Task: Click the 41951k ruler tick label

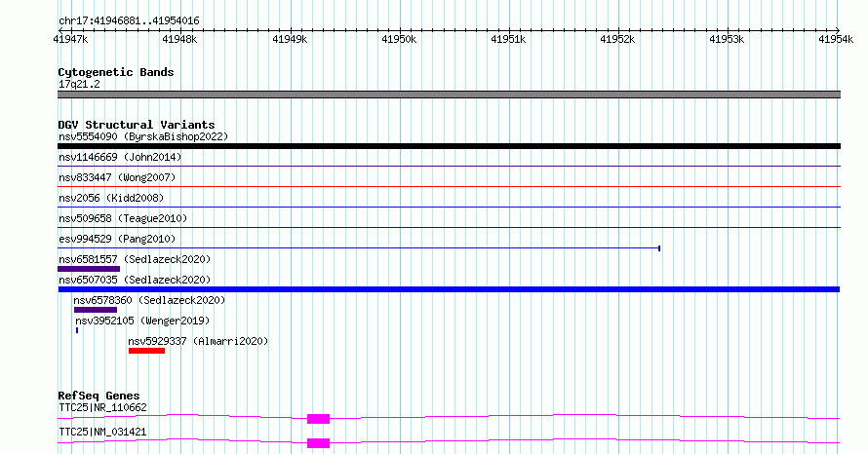Action: (508, 39)
